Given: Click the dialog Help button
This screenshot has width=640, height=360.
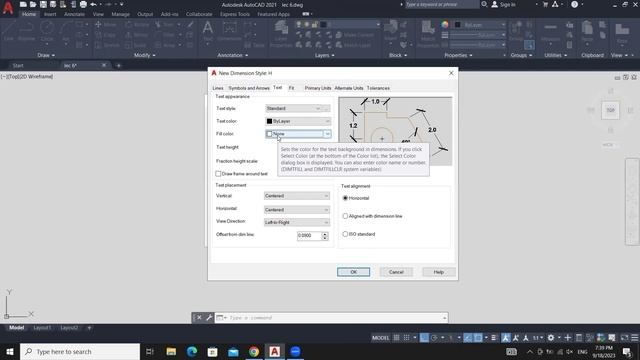Looking at the screenshot, I should click(438, 272).
